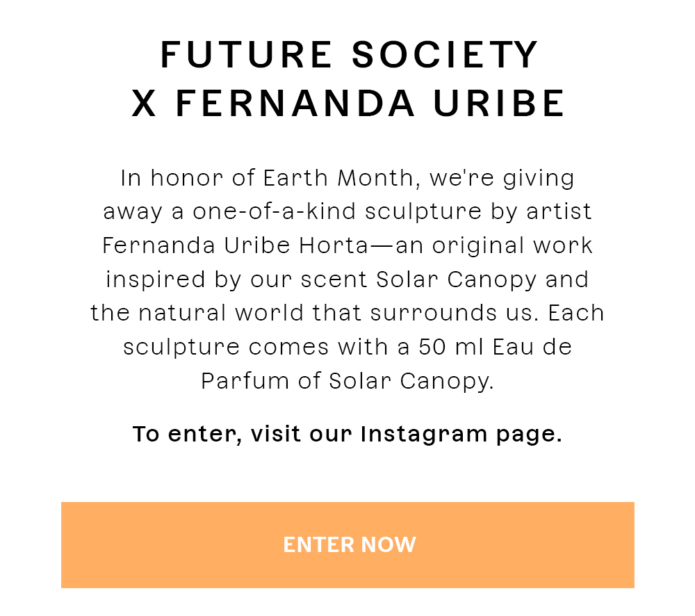695x616 pixels.
Task: Click the words 'Earth Month' in the paragraph
Action: click(338, 178)
